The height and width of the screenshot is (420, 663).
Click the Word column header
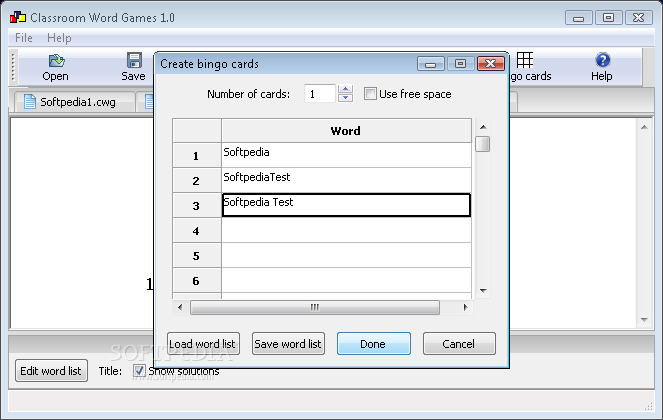pyautogui.click(x=346, y=131)
